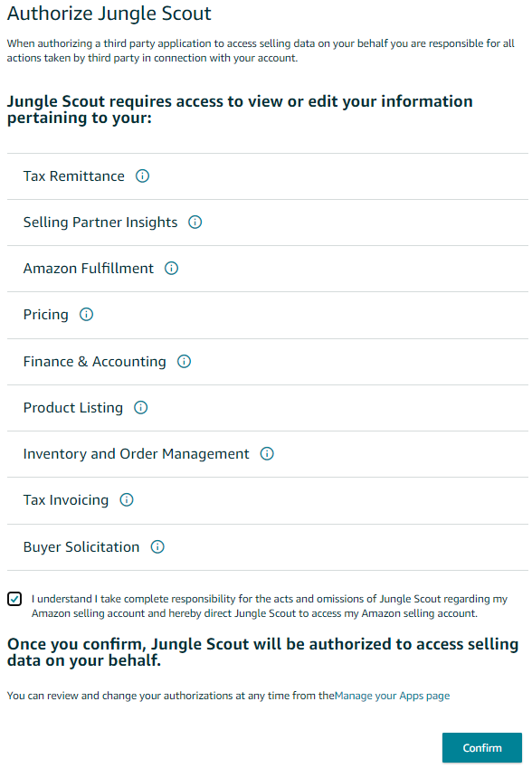The height and width of the screenshot is (768, 532).
Task: Click the Buyer Solicitation info icon
Action: 157,546
